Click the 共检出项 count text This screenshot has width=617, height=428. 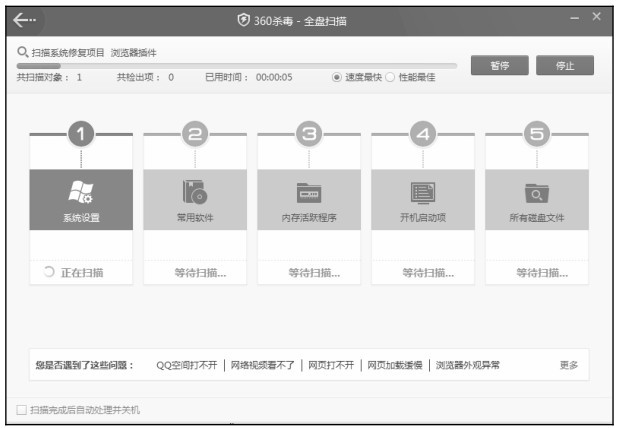pos(145,77)
